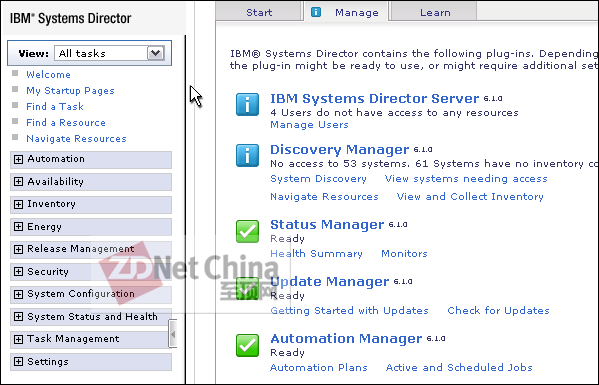Expand the Availability section
This screenshot has width=599, height=385.
(18, 182)
